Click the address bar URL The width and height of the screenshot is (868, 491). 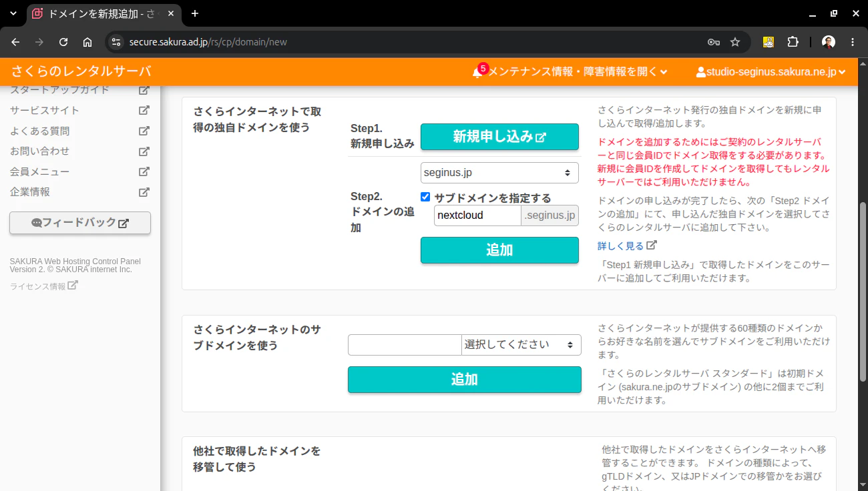(208, 42)
